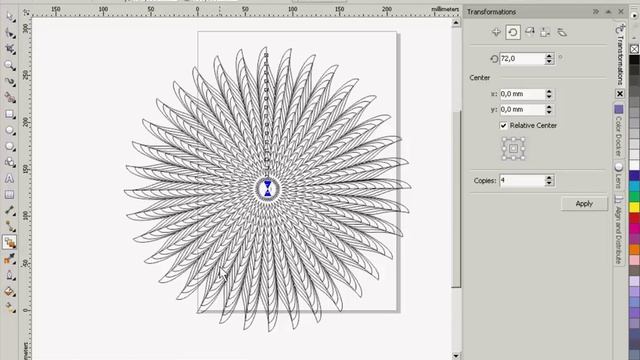Open the Align and Distribute tab
The image size is (640, 360).
tap(619, 229)
